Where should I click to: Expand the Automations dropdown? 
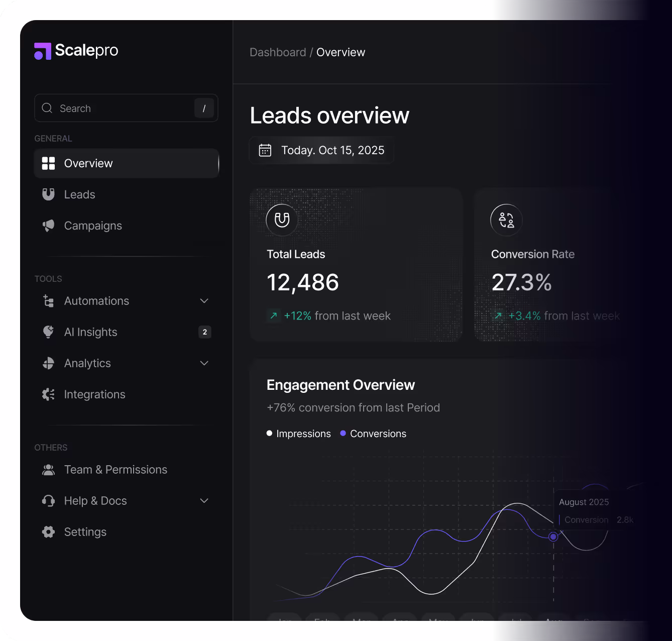[204, 300]
